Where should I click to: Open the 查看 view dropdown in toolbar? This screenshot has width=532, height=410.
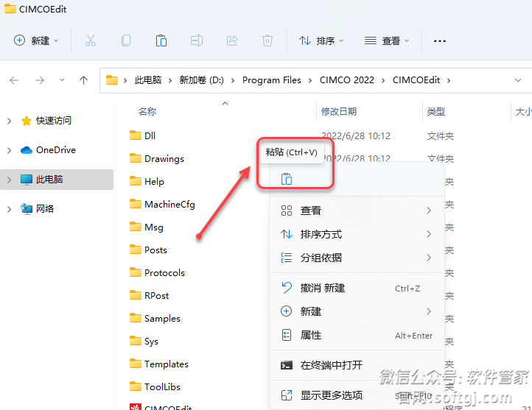click(386, 40)
